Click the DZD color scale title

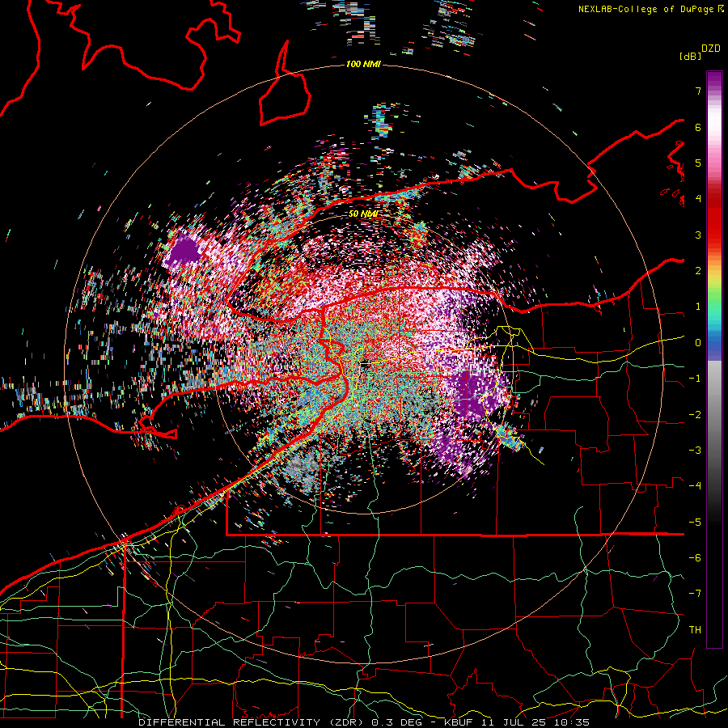(711, 49)
